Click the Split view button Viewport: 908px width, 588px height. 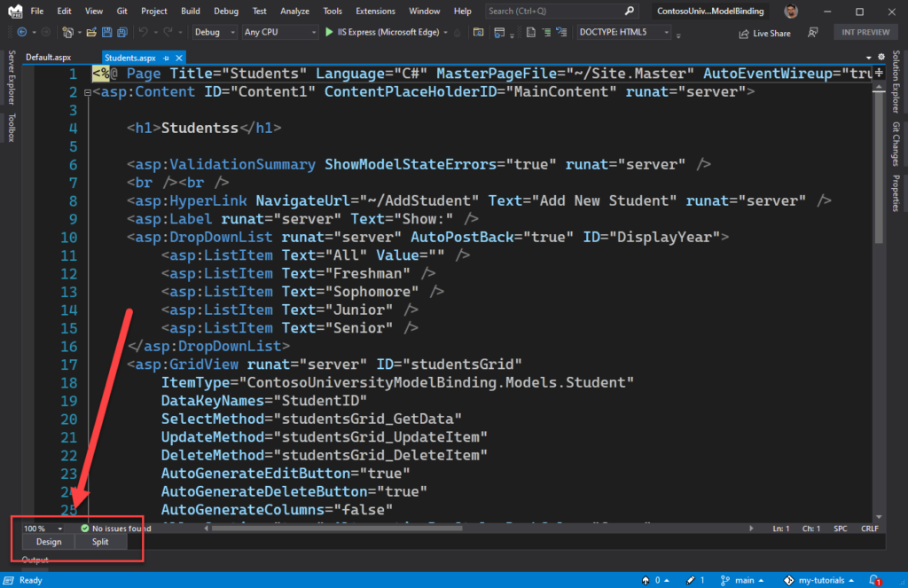coord(98,541)
